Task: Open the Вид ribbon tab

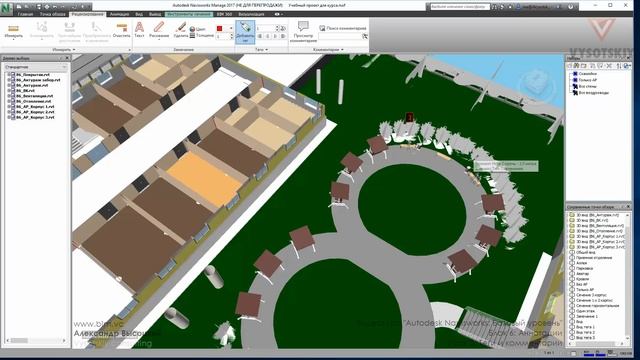Action: (x=139, y=14)
